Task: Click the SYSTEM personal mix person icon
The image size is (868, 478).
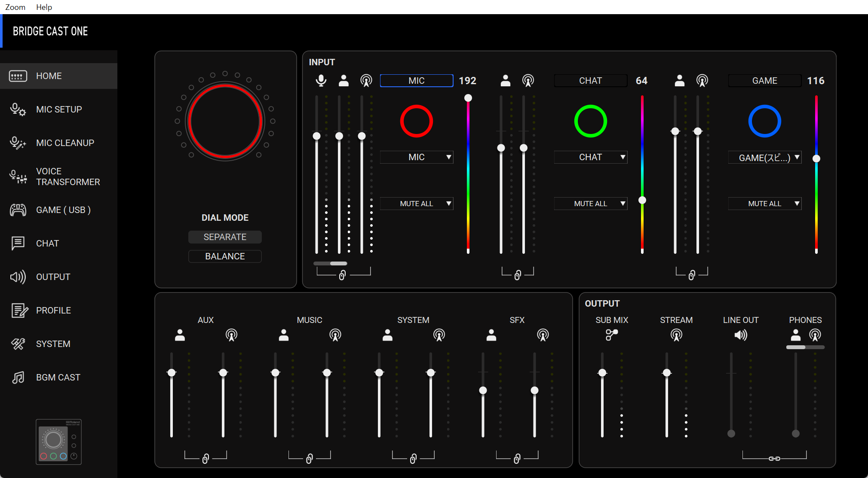Action: click(387, 335)
